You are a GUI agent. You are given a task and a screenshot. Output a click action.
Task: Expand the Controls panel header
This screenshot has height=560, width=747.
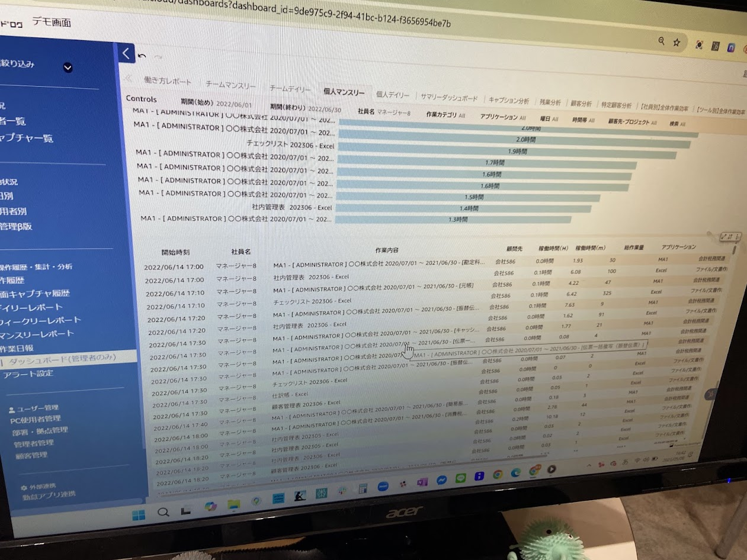click(141, 99)
